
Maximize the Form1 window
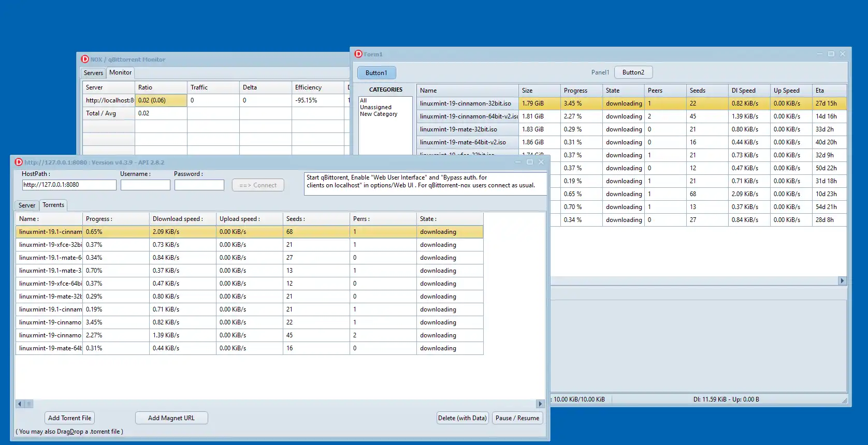click(x=831, y=54)
